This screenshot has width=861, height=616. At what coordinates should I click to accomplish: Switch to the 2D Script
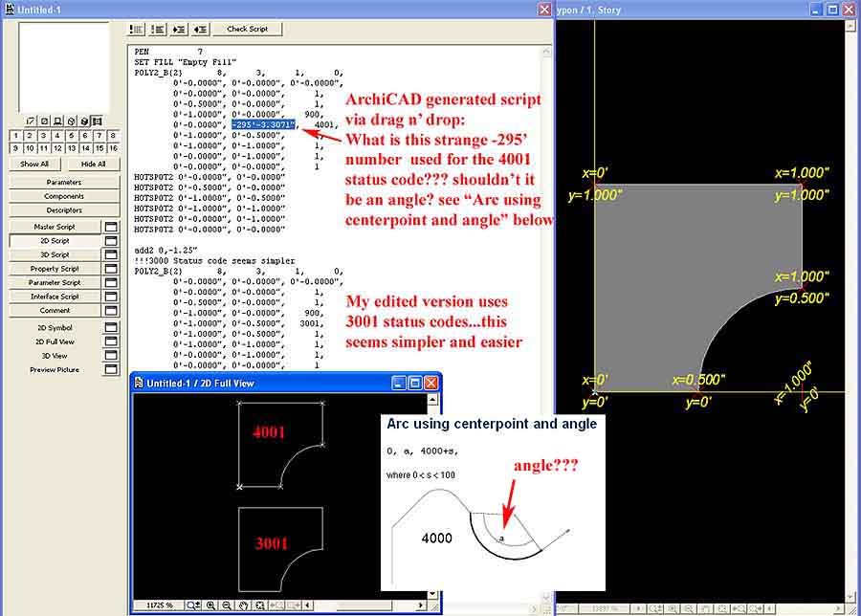(55, 240)
